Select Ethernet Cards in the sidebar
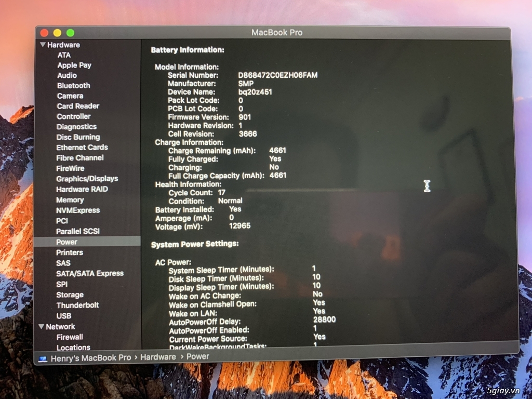532x399 pixels. coord(82,147)
